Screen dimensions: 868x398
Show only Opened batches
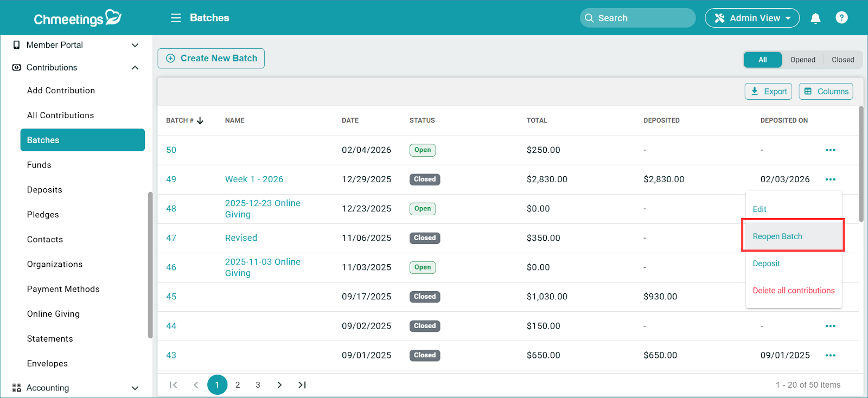tap(802, 60)
